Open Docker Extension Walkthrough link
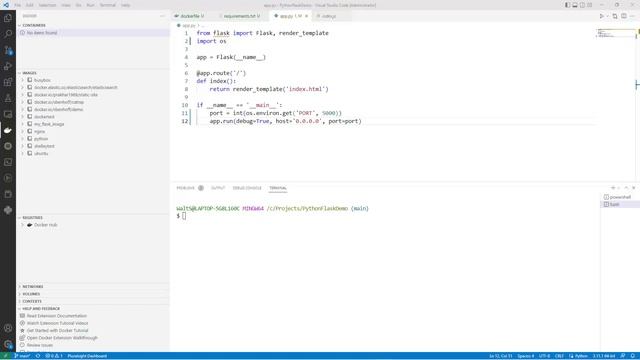The width and height of the screenshot is (640, 360). point(62,338)
